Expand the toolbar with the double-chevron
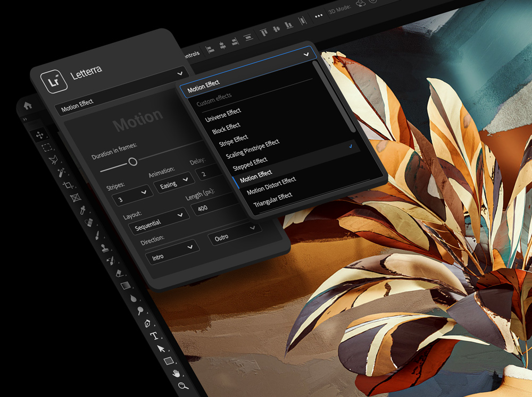 coord(25,120)
